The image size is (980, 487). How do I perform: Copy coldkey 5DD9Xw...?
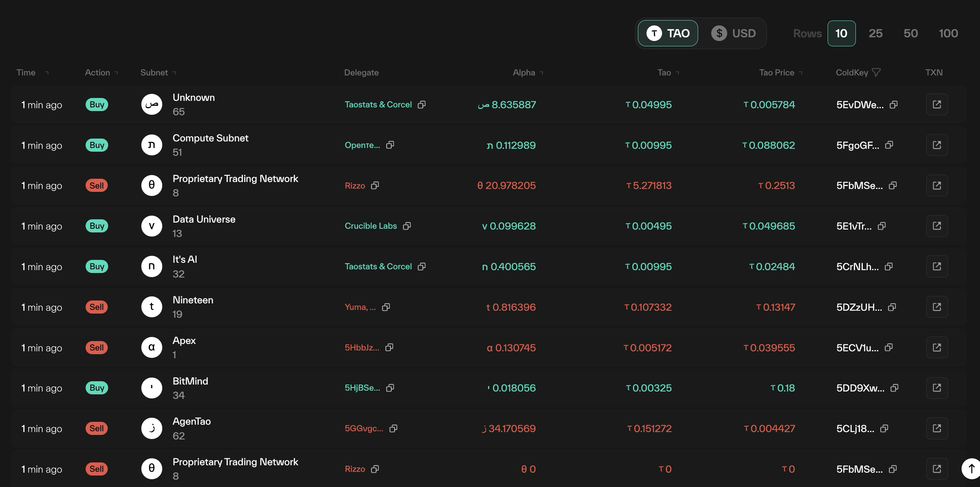(894, 388)
